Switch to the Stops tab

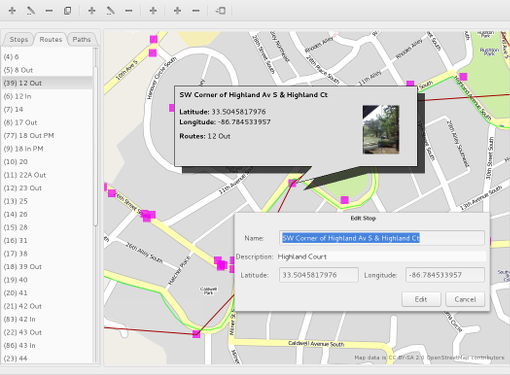[19, 39]
